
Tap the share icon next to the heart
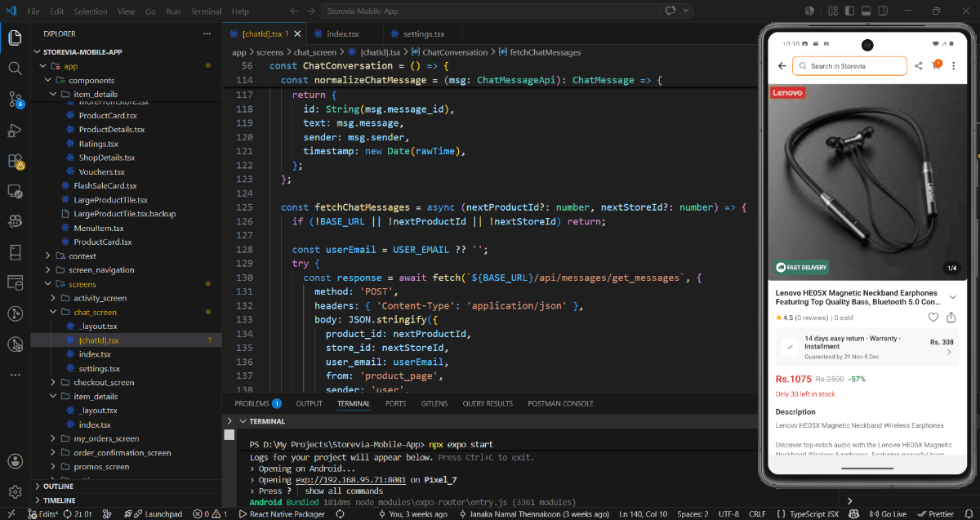(951, 317)
